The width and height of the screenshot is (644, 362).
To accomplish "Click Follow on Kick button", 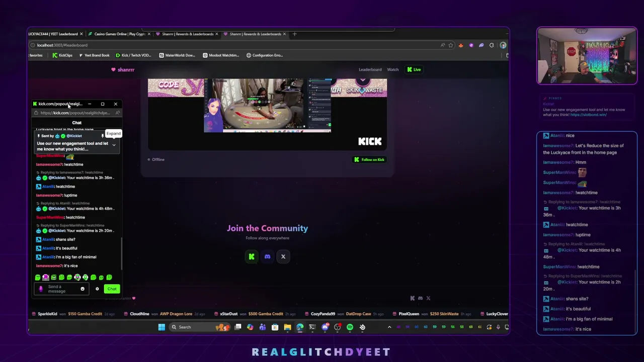I will [x=369, y=159].
